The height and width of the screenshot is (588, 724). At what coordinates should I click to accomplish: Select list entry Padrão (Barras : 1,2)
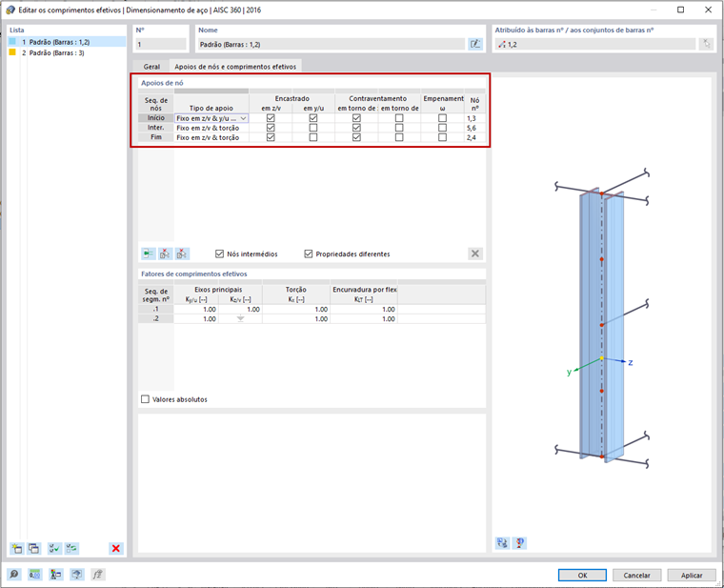click(x=67, y=42)
